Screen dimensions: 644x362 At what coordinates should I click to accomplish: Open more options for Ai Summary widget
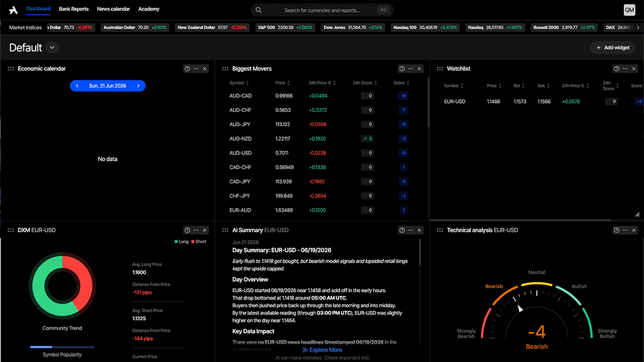coord(411,230)
